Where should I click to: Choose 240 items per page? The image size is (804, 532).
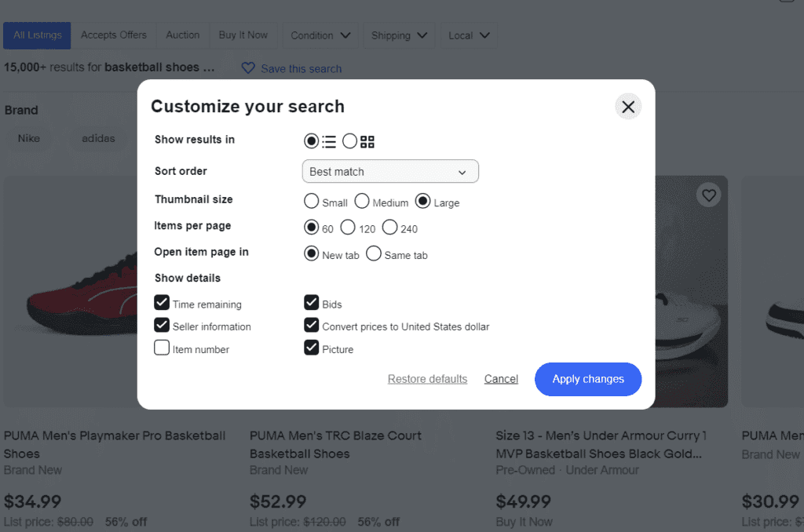click(x=389, y=227)
